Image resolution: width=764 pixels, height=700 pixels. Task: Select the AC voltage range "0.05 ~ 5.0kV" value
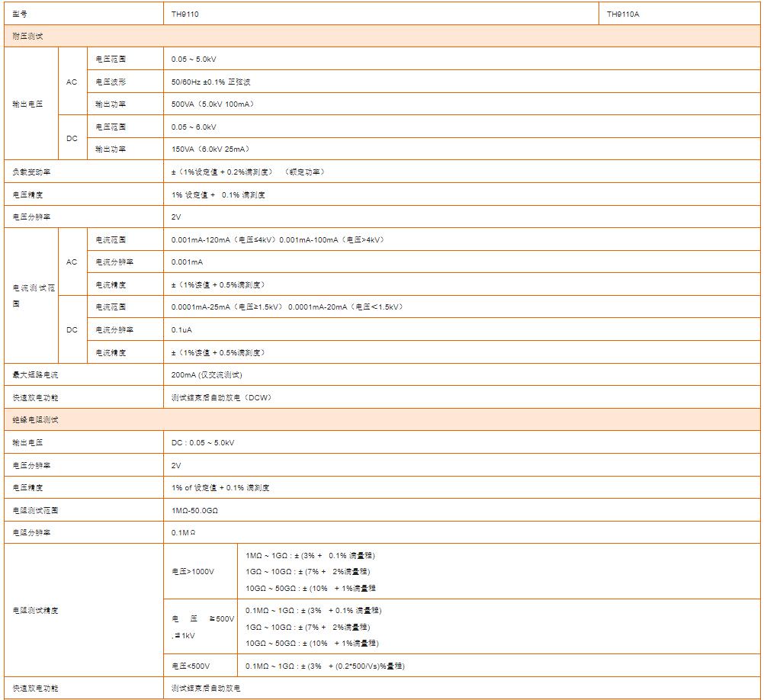click(194, 59)
